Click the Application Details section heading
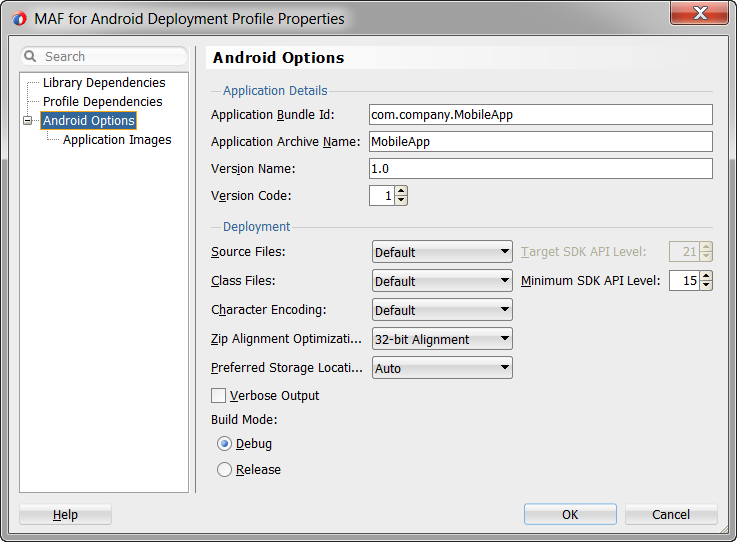The image size is (737, 542). pyautogui.click(x=275, y=91)
